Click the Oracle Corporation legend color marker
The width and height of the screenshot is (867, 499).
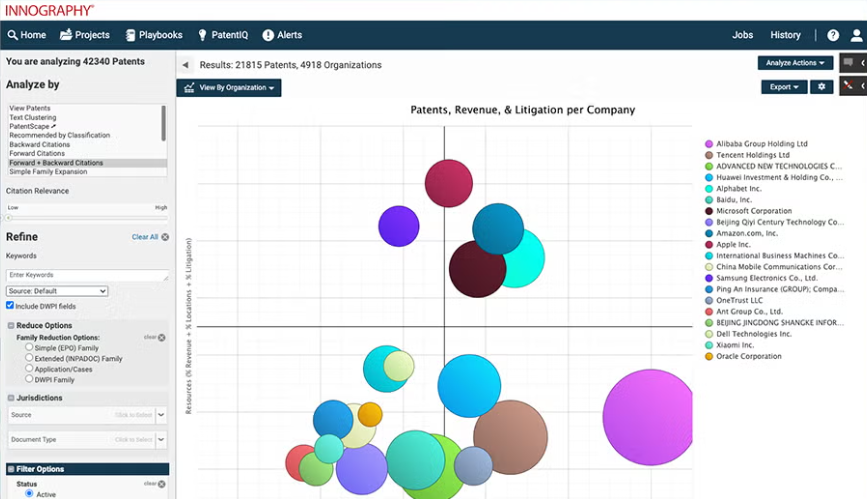coord(709,356)
